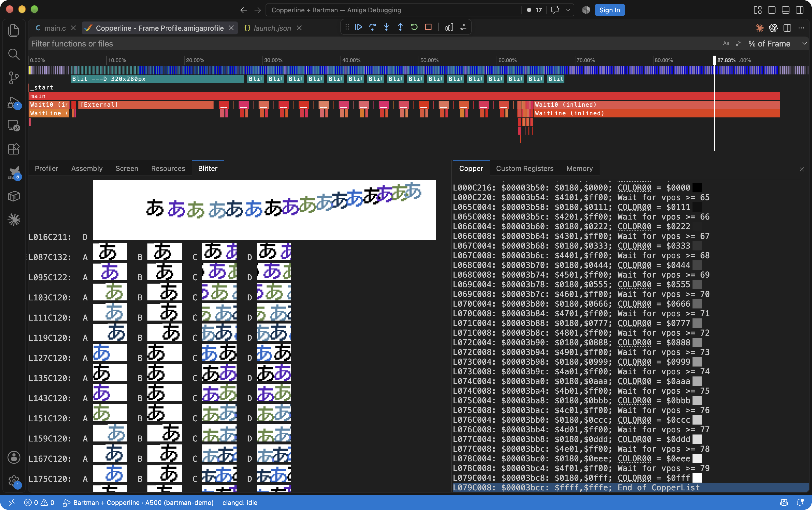Go forward in navigation history
812x510 pixels.
pos(258,10)
